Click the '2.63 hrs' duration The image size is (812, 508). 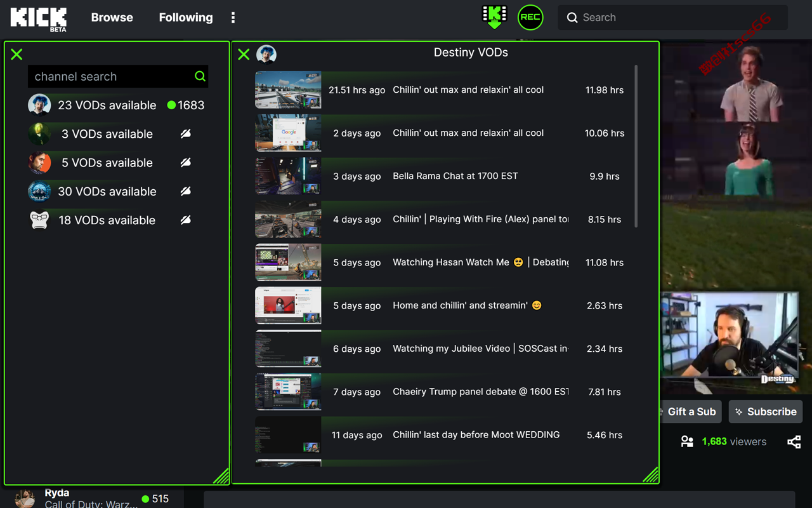tap(605, 306)
